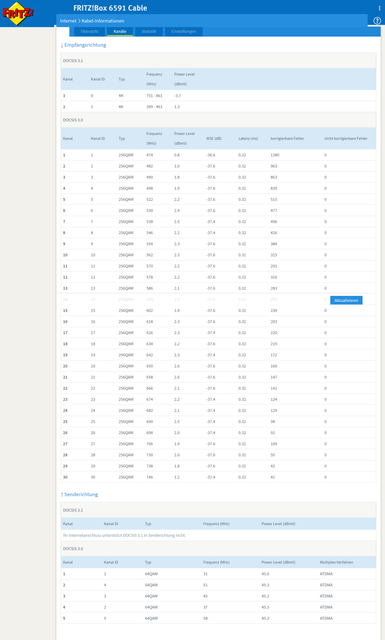The width and height of the screenshot is (385, 640).
Task: Click the Aktualisieren button
Action: [346, 300]
